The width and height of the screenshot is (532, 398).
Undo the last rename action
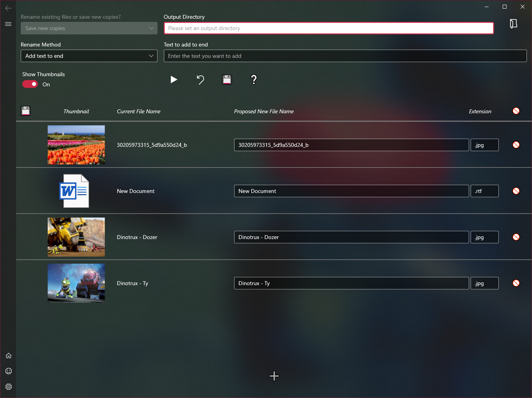coord(201,80)
